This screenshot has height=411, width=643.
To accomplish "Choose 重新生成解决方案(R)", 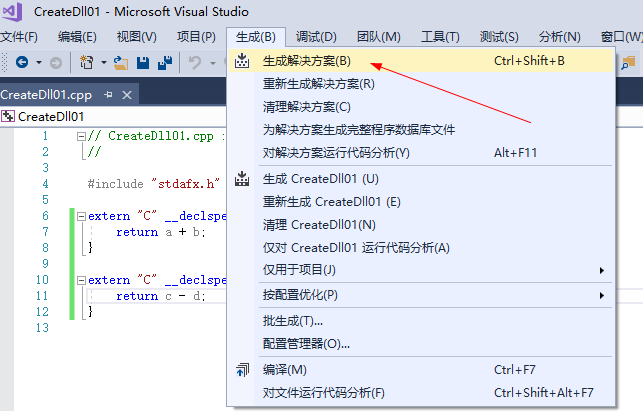I will [421, 84].
